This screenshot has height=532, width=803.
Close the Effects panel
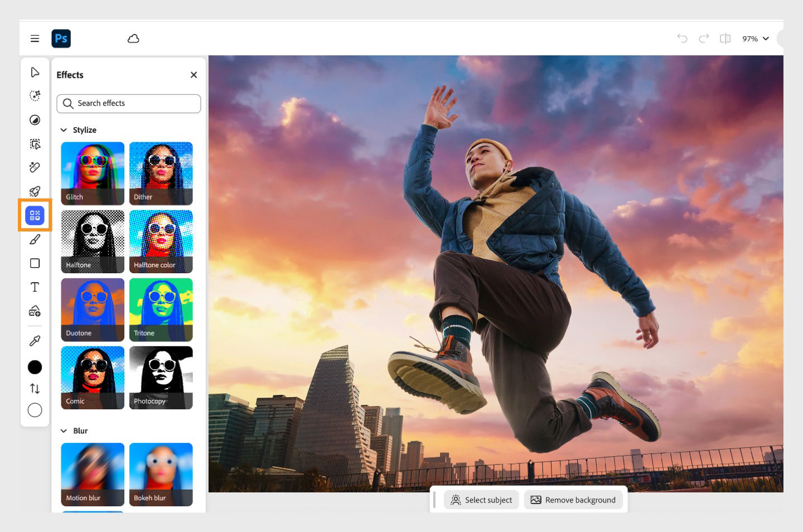coord(194,75)
